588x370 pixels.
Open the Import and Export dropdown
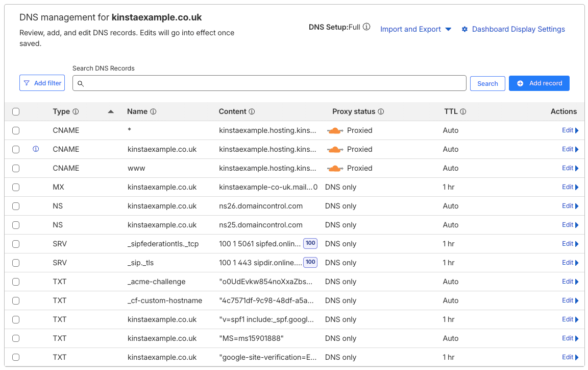click(x=415, y=29)
